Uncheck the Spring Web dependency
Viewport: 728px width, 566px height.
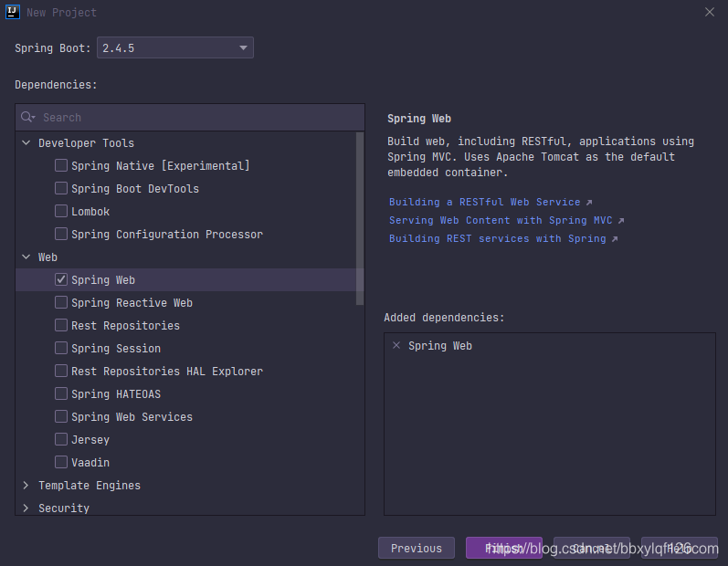tap(61, 280)
